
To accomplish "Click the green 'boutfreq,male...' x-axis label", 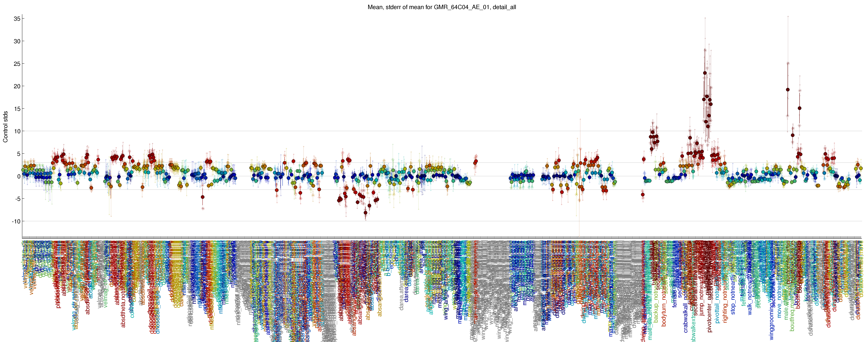I will pyautogui.click(x=792, y=286).
